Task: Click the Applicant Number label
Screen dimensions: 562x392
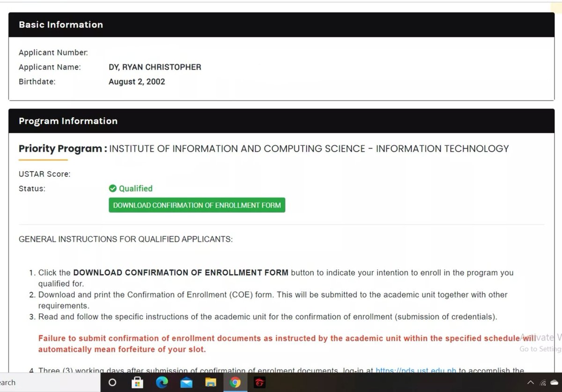Action: coord(53,52)
